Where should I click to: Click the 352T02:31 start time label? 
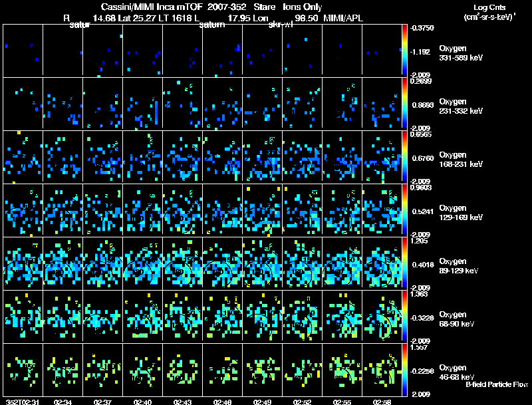[x=19, y=402]
